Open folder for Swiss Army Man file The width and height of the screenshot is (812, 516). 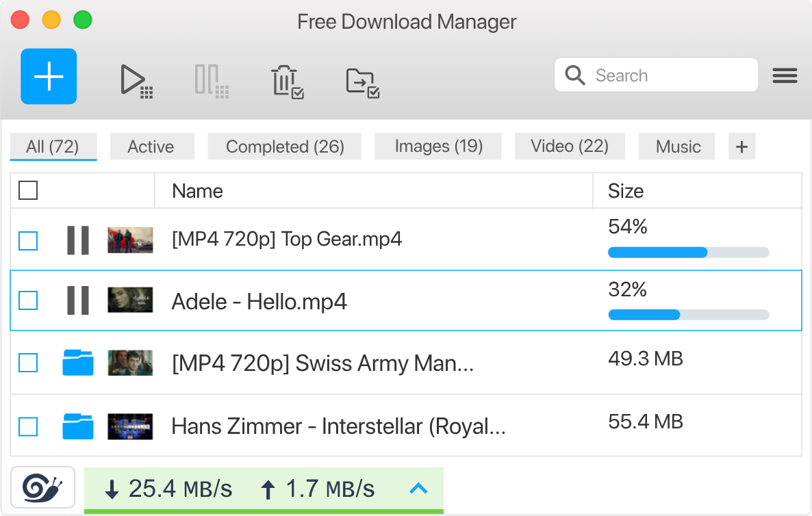[x=78, y=363]
